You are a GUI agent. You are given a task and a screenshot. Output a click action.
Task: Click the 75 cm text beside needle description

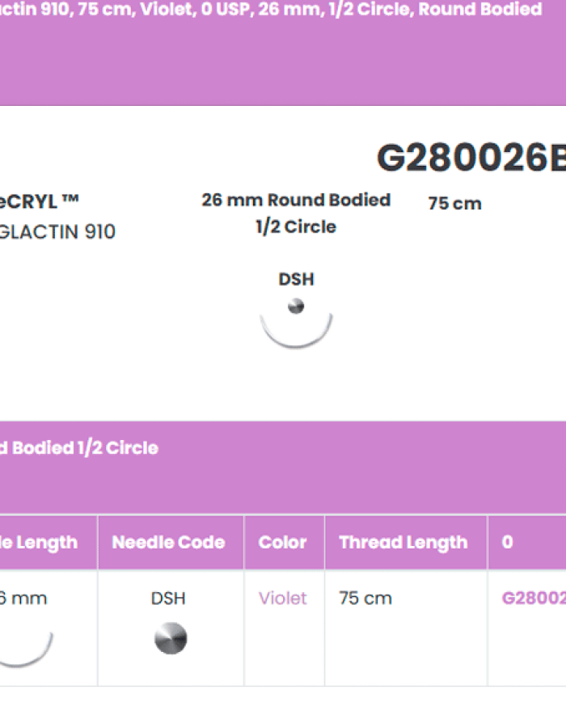point(454,203)
